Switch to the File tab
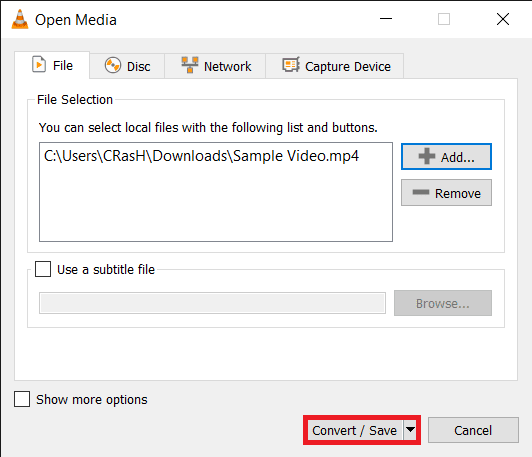The image size is (532, 457). (52, 65)
